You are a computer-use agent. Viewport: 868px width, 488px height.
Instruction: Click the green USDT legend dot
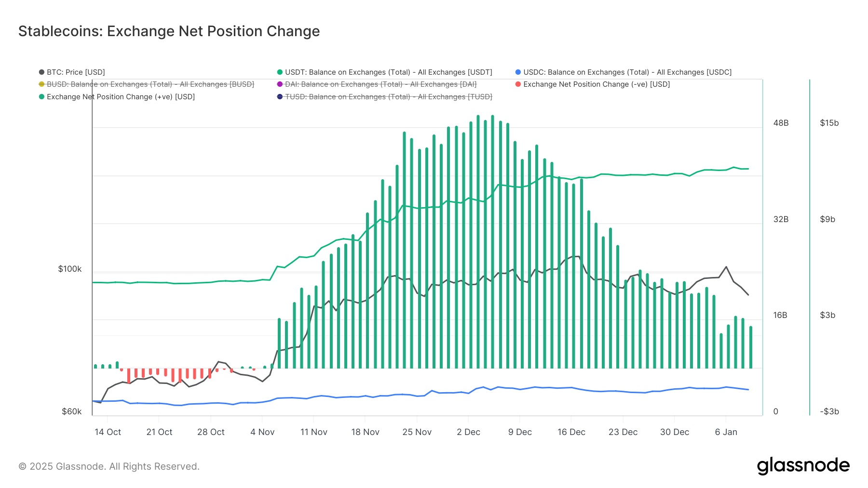(x=280, y=72)
